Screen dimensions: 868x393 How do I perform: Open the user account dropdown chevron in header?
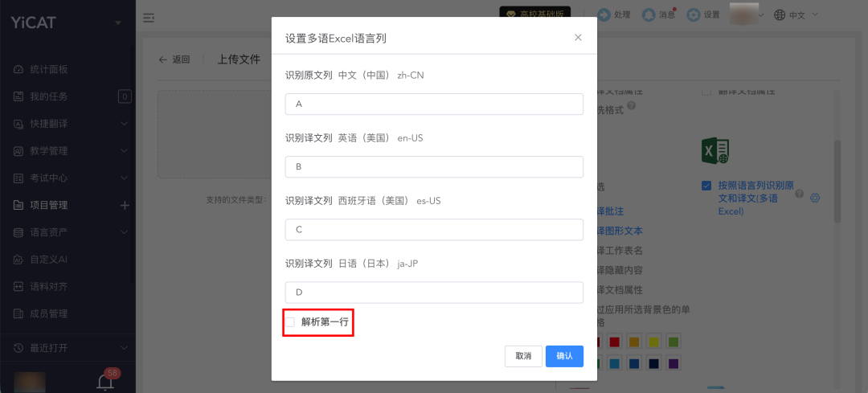pyautogui.click(x=761, y=15)
